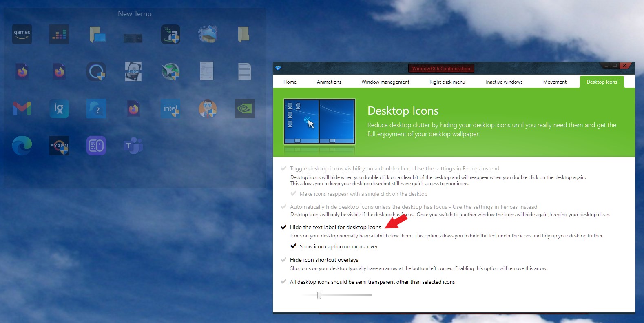Image resolution: width=644 pixels, height=323 pixels.
Task: Click the 'New Temp' fence title
Action: [x=135, y=14]
